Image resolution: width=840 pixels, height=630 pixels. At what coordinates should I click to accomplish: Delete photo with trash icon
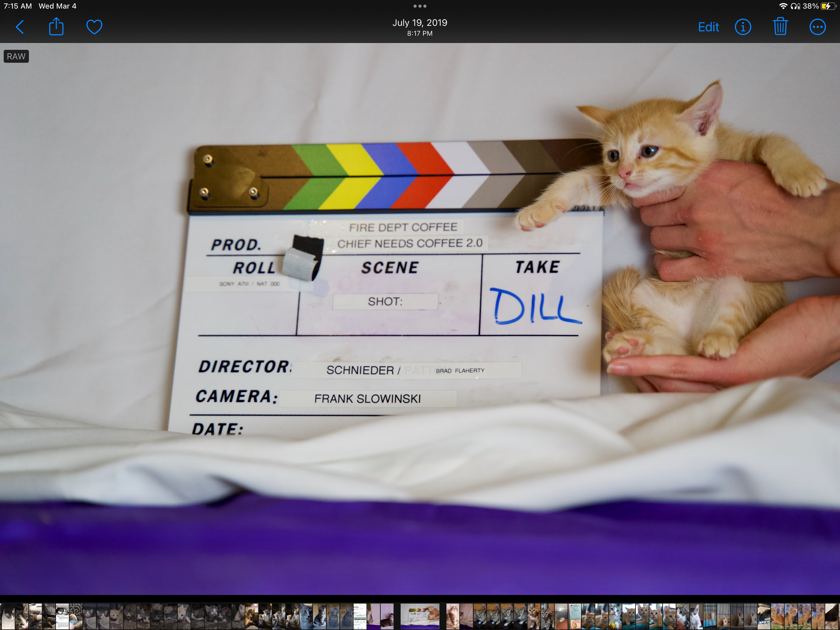780,27
